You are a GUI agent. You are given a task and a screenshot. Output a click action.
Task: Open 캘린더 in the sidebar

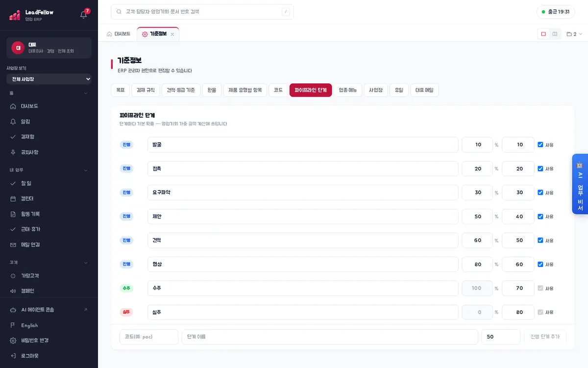(49, 198)
